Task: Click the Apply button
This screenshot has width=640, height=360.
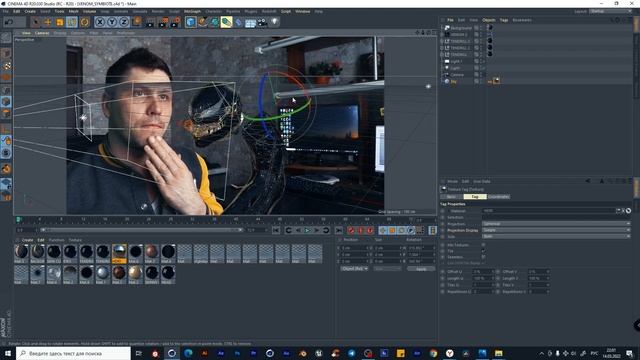Action: click(421, 269)
